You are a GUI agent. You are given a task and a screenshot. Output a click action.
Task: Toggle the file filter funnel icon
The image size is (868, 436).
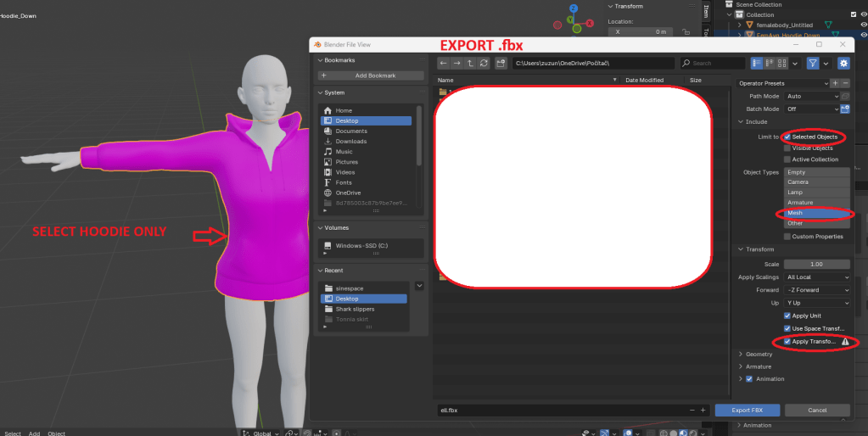(812, 63)
